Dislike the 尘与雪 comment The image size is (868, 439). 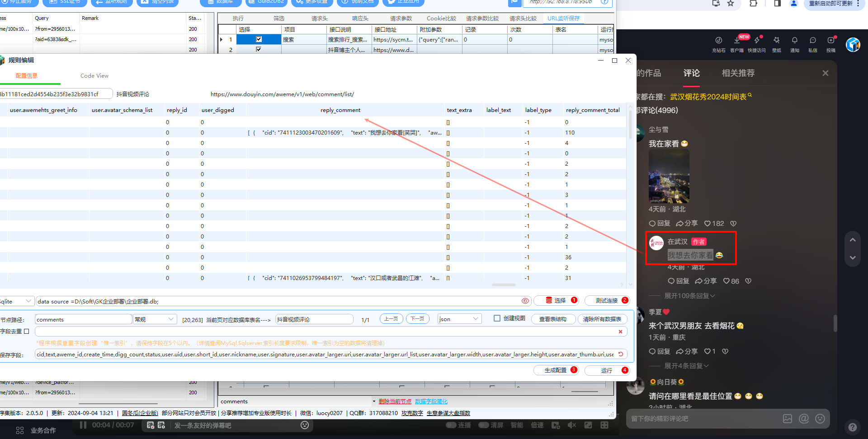733,224
